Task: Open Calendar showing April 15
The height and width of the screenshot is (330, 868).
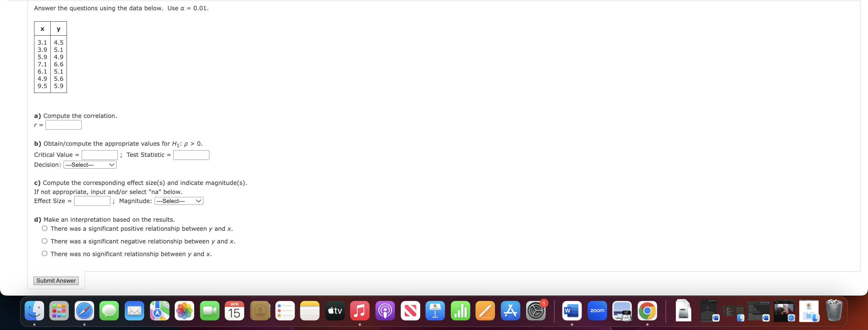Action: pos(234,310)
